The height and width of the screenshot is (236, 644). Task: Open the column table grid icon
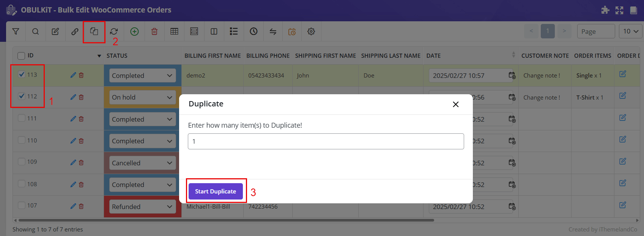click(x=174, y=32)
